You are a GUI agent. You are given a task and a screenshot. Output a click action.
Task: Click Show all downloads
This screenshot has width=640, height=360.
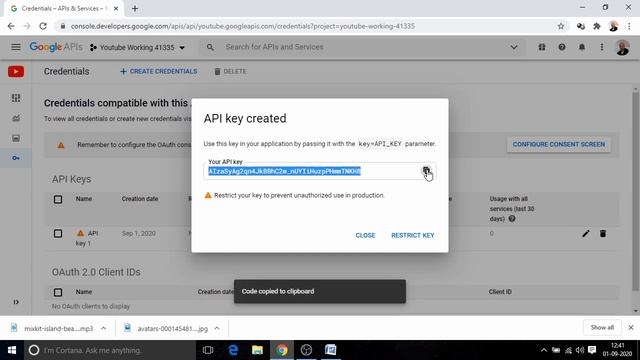click(602, 327)
